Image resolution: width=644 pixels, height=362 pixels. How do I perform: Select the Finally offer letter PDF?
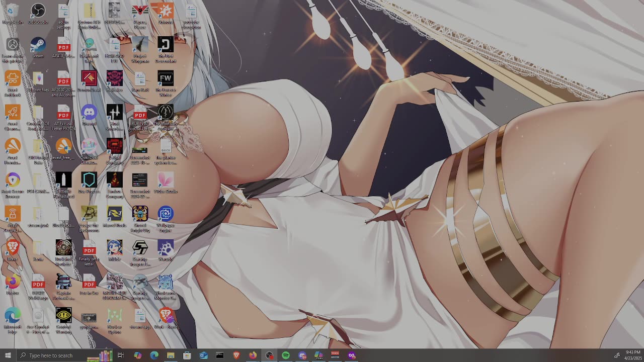89,253
